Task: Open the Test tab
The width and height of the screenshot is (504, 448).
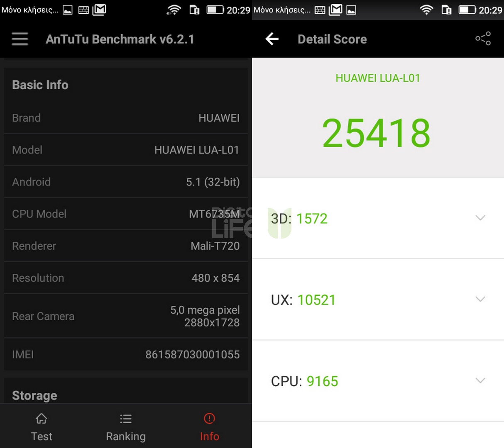Action: (42, 427)
